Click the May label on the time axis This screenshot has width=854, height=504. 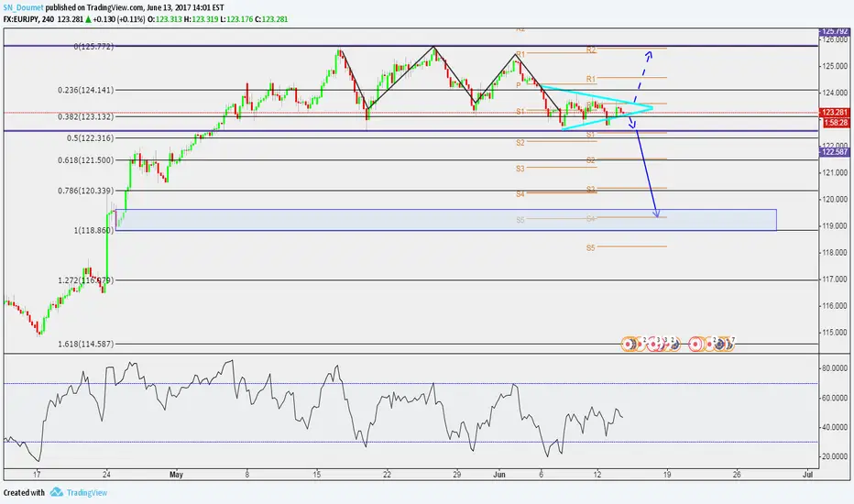click(178, 475)
